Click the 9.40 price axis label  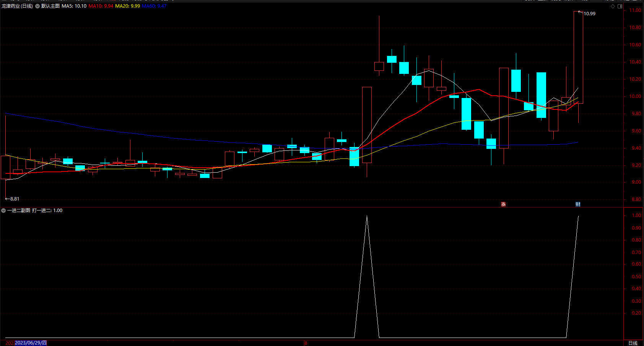tap(636, 148)
